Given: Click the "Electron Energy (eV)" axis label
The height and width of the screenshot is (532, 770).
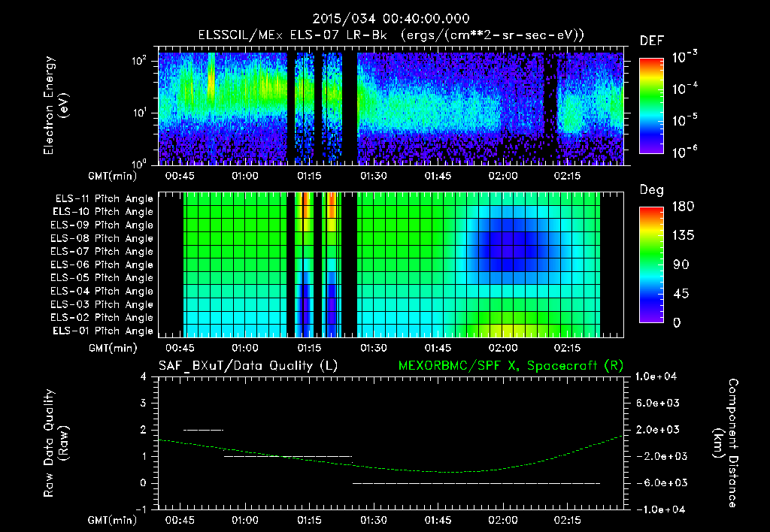Looking at the screenshot, I should (55, 105).
